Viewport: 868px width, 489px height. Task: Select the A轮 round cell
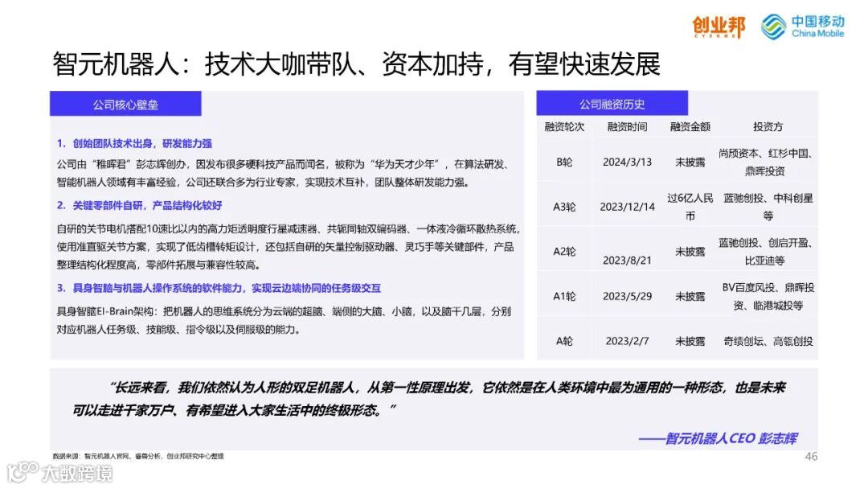564,341
